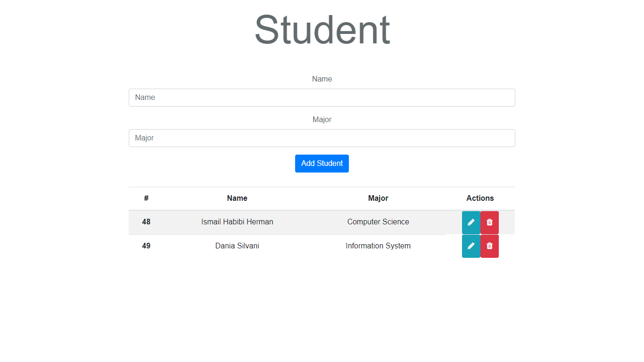Edit student Ismail Habibi Herman with pencil icon
The height and width of the screenshot is (362, 644).
(x=471, y=222)
